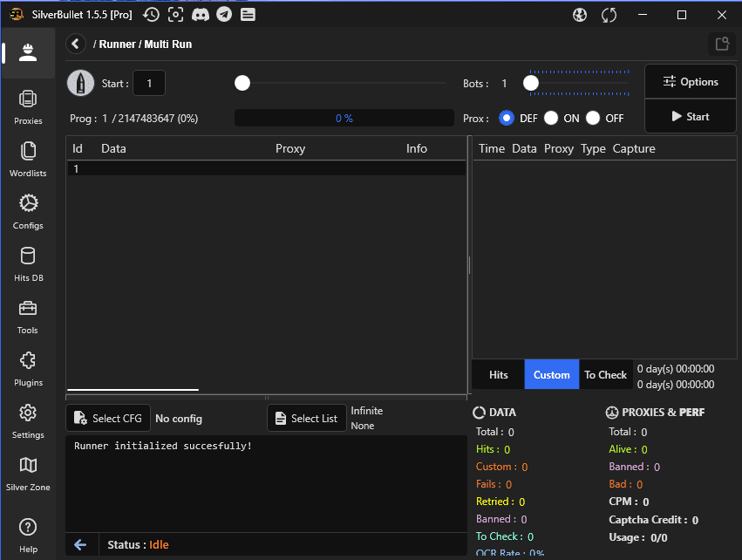
Task: Click the 'Prog : 1 / 2147483647 (0%)' text
Action: [134, 119]
